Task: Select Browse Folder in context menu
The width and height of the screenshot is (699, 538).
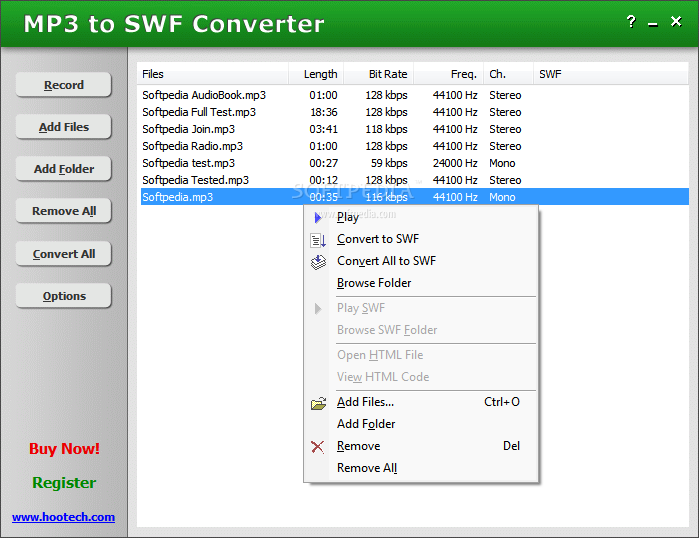Action: pos(421,283)
